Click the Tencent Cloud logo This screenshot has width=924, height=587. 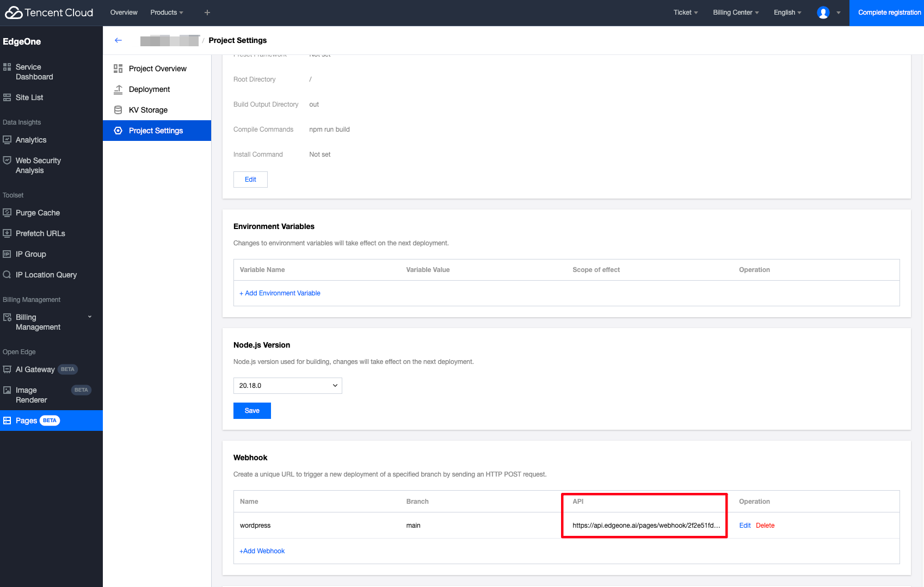click(x=50, y=13)
